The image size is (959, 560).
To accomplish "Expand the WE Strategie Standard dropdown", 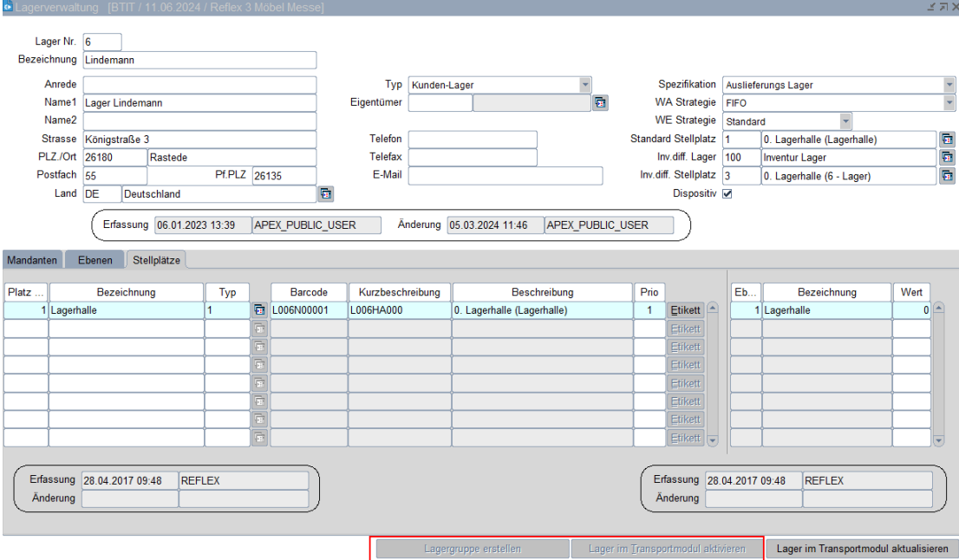I will pos(846,121).
